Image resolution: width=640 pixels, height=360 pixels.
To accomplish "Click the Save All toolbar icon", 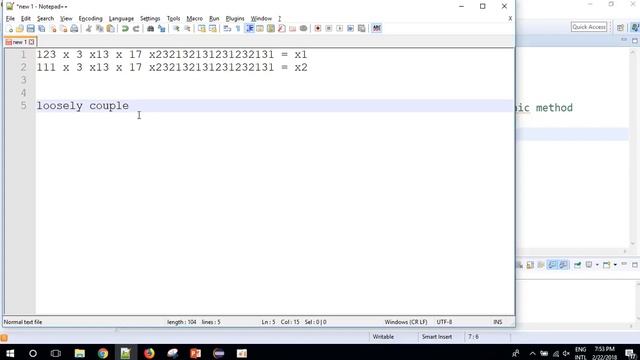I will tap(42, 29).
